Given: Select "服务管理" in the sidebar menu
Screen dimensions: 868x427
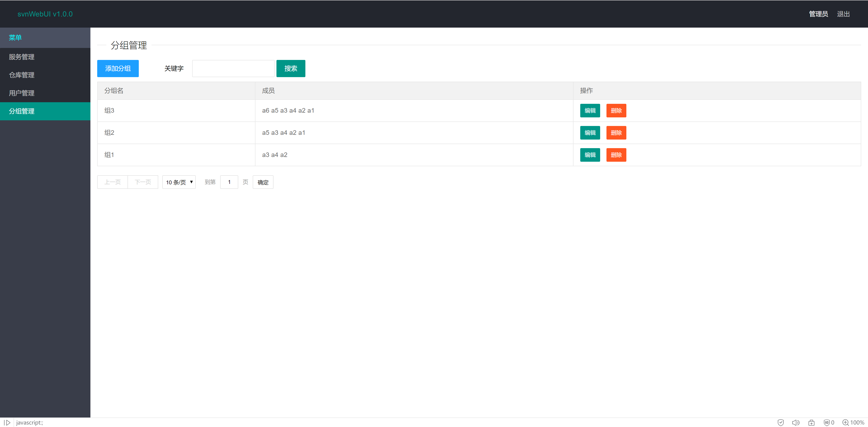Looking at the screenshot, I should (21, 57).
